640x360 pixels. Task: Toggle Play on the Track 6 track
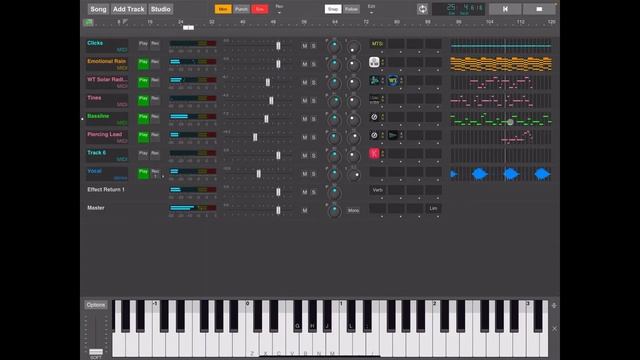click(x=143, y=154)
